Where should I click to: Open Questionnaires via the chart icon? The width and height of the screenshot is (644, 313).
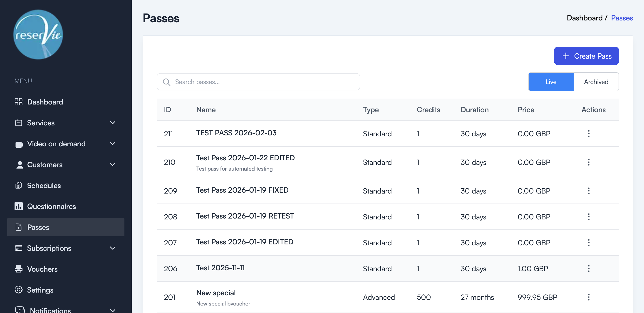(19, 206)
